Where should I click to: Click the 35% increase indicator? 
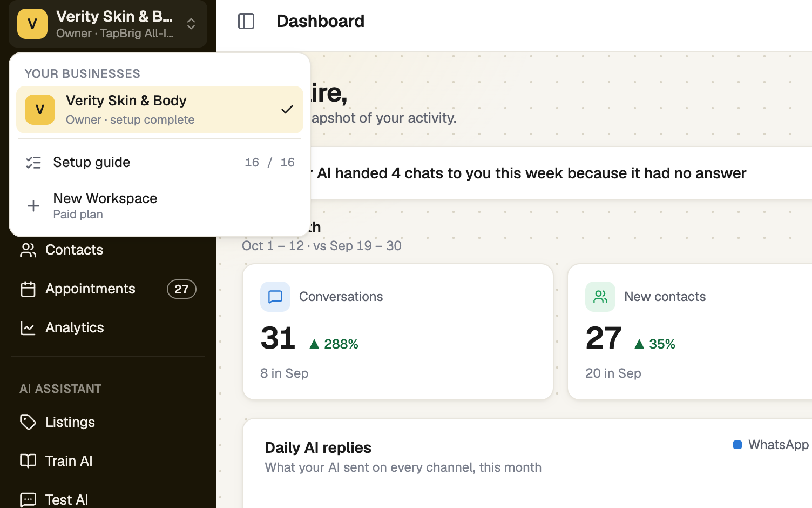coord(655,344)
